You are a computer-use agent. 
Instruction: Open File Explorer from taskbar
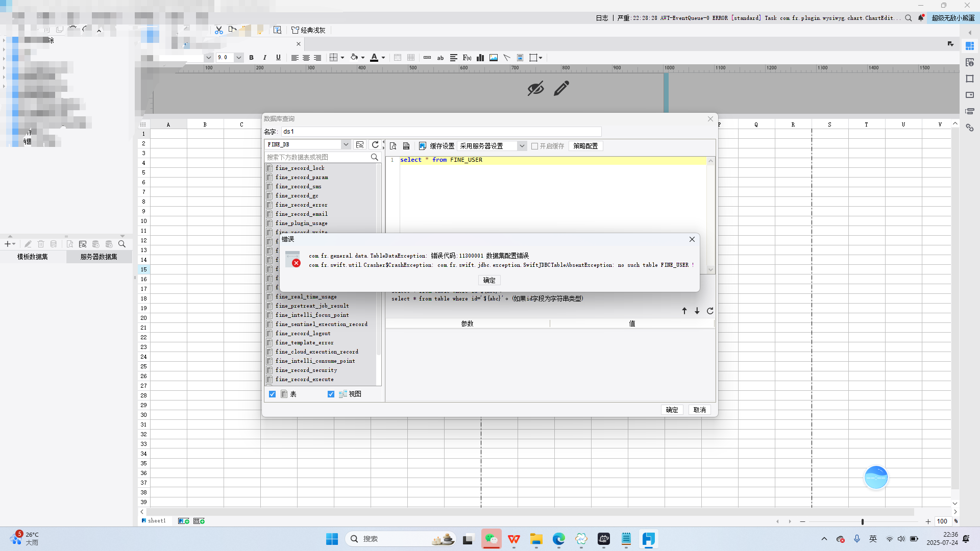coord(536,539)
